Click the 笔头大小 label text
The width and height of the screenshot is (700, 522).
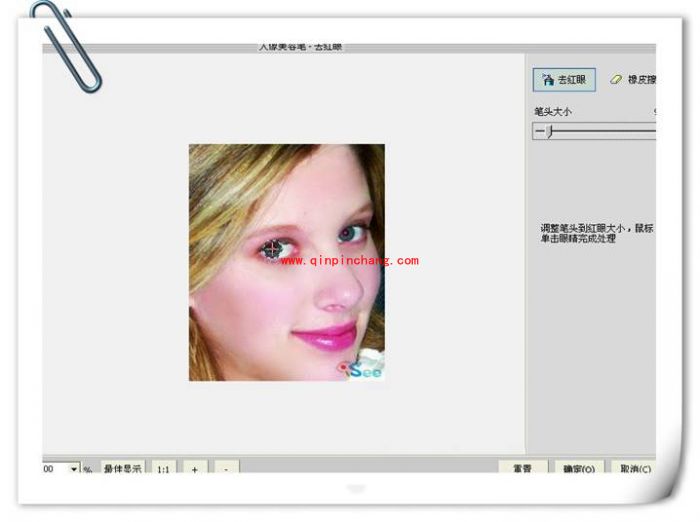(553, 112)
